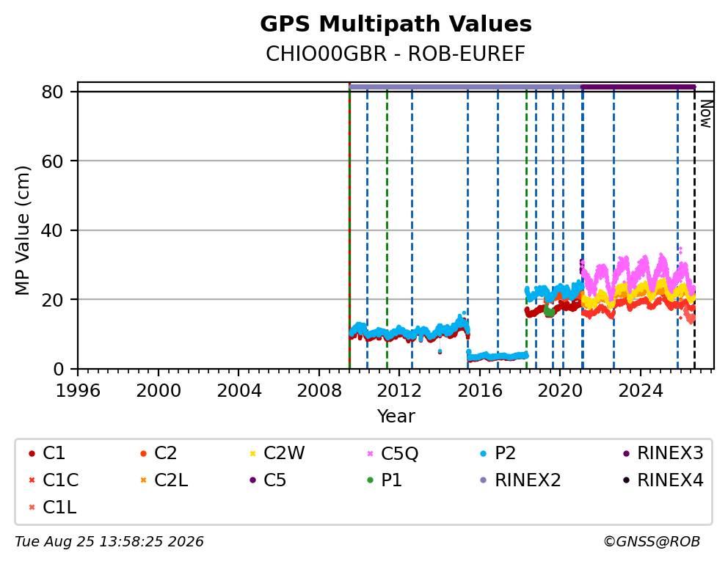Image resolution: width=728 pixels, height=564 pixels.
Task: Click the C1 legend marker
Action: point(32,453)
